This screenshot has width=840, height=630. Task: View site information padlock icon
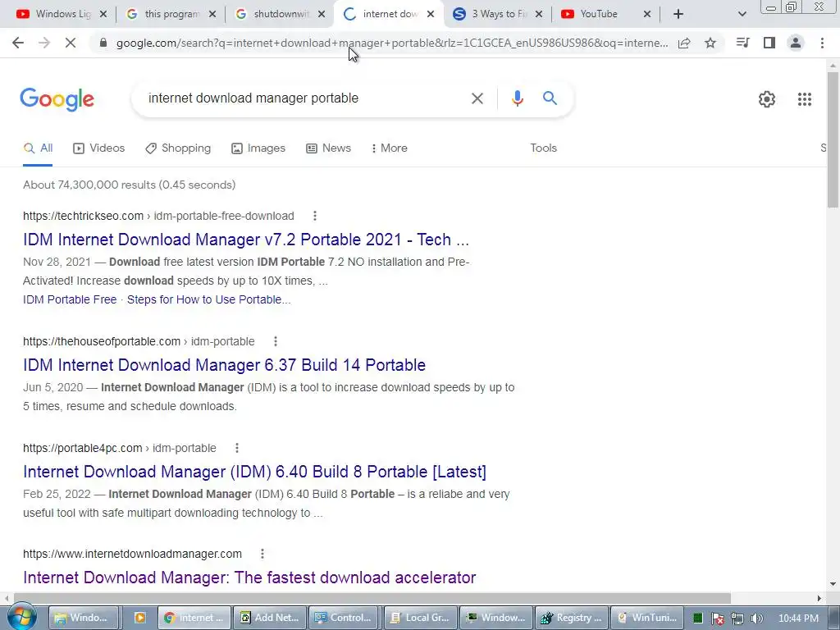[103, 43]
